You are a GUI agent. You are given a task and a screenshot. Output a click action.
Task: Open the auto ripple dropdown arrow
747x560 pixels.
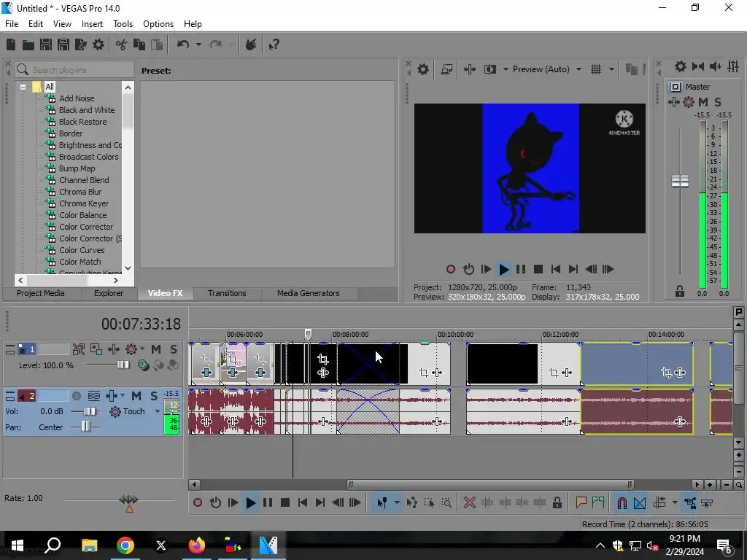pos(675,503)
